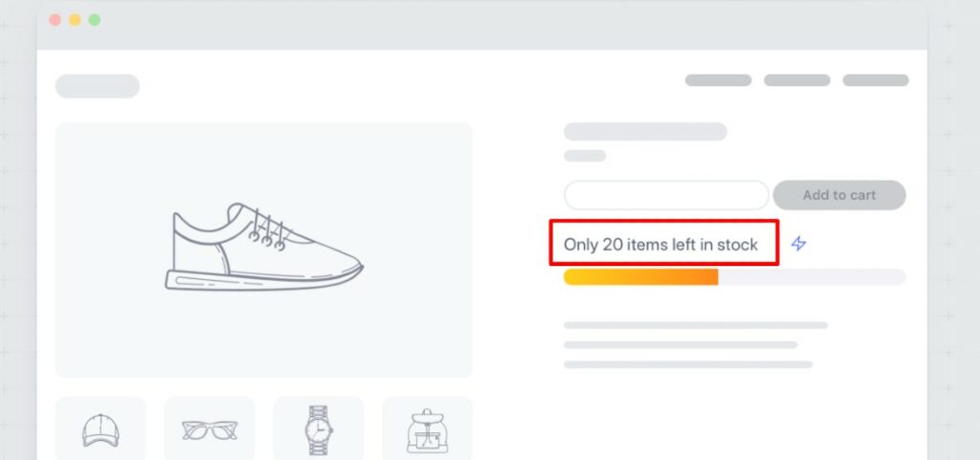The image size is (980, 460).
Task: Select the eyeglasses product thumbnail
Action: 210,428
